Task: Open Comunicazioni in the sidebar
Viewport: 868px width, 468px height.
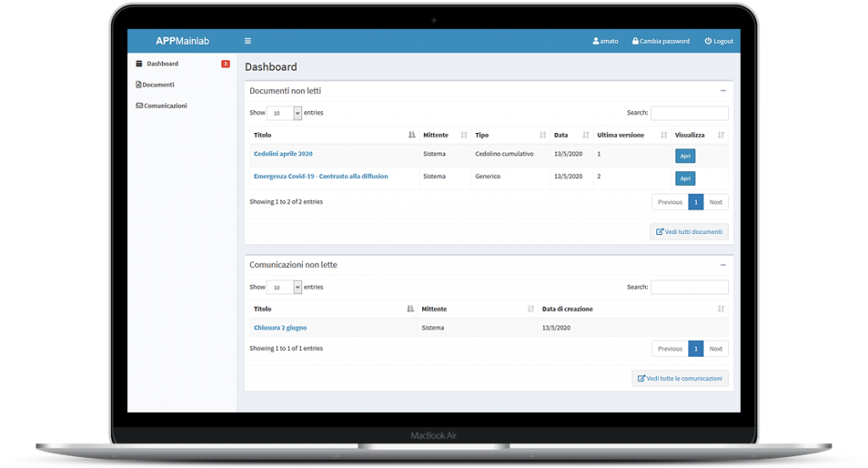Action: [164, 106]
